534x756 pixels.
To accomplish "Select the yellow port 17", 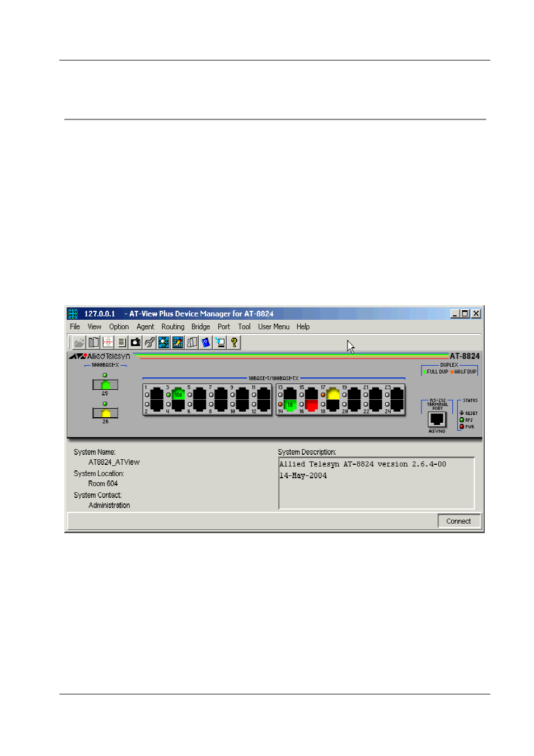I will [x=333, y=394].
